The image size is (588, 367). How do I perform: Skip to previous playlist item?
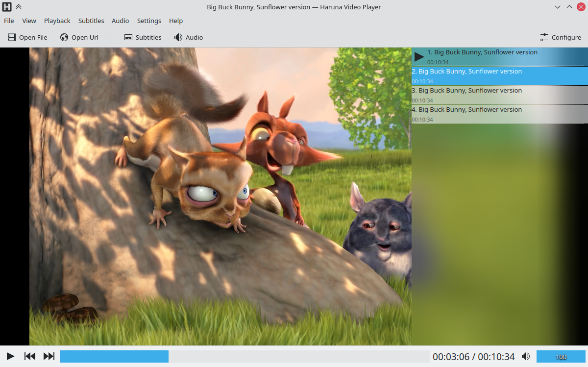[30, 356]
